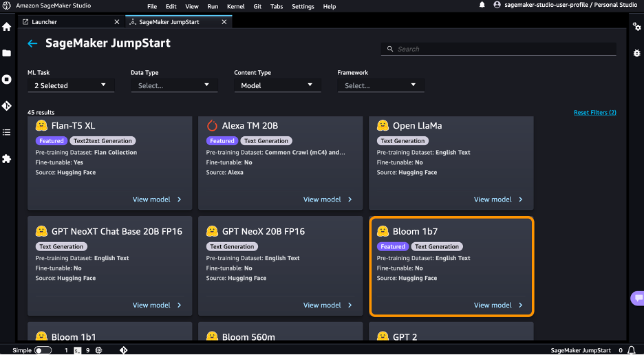Click View model on Bloom 1b7 card

click(498, 305)
